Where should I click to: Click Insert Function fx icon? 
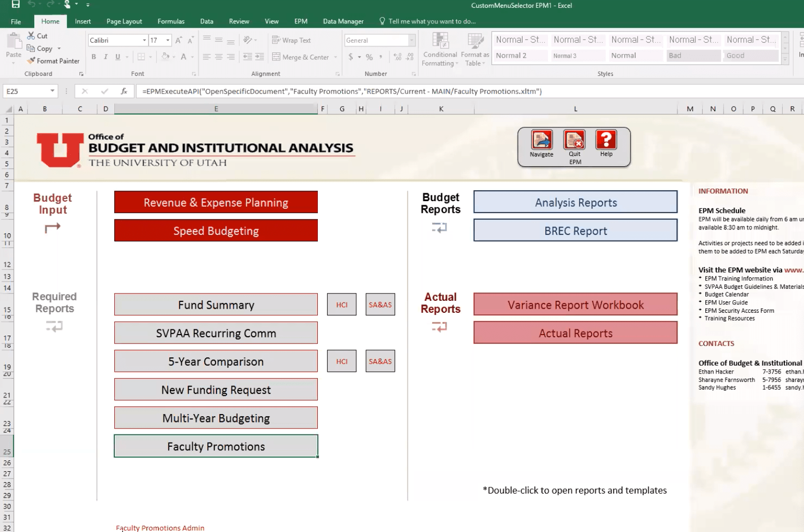click(x=124, y=91)
